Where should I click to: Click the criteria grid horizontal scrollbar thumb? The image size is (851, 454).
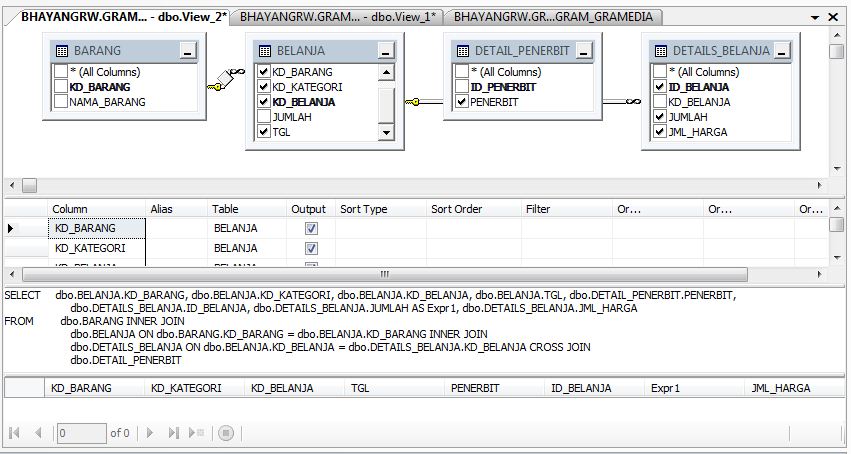(x=385, y=274)
